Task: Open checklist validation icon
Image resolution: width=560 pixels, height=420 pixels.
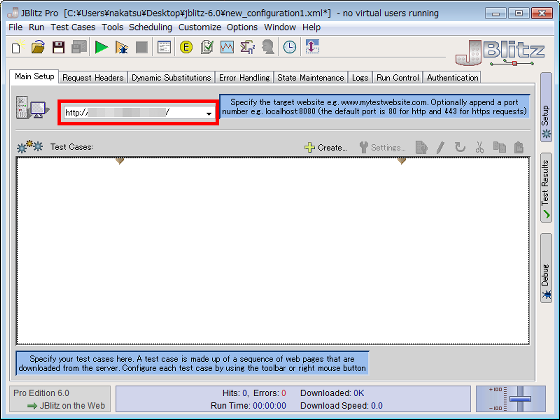Action: point(207,47)
